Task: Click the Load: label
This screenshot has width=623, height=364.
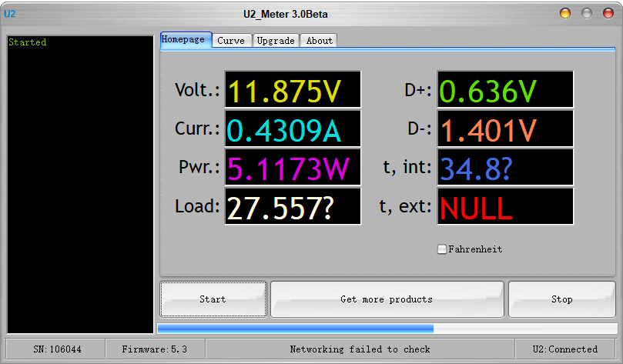Action: [197, 206]
